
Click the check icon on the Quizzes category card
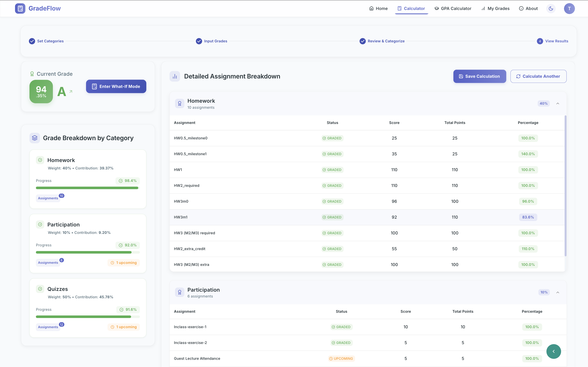pyautogui.click(x=40, y=289)
